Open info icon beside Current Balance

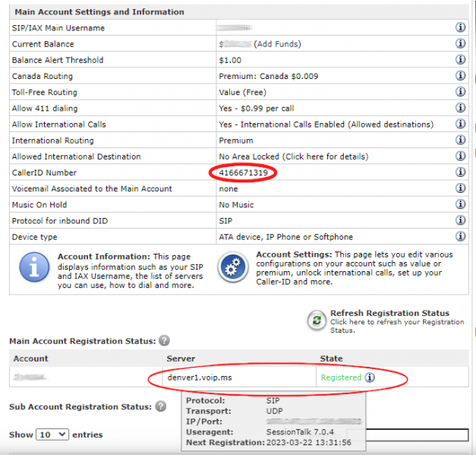460,43
